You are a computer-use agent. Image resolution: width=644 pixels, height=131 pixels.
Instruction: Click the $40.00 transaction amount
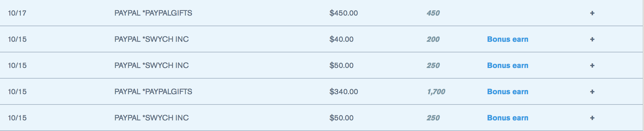(x=341, y=39)
